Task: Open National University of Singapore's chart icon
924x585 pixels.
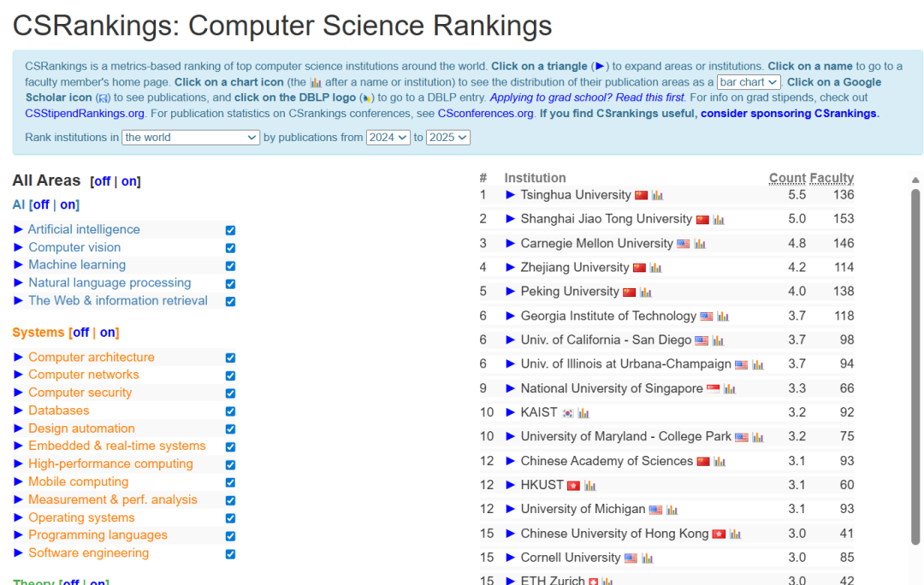Action: [729, 389]
